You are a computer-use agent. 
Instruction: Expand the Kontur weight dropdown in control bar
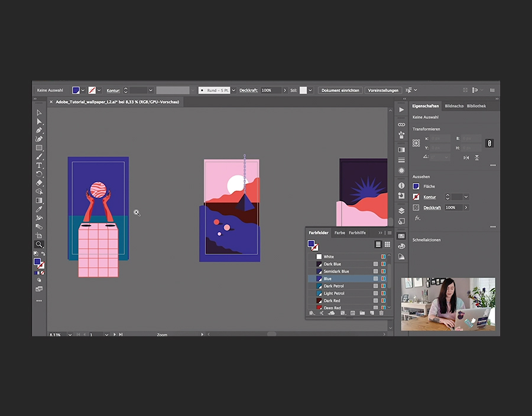151,90
